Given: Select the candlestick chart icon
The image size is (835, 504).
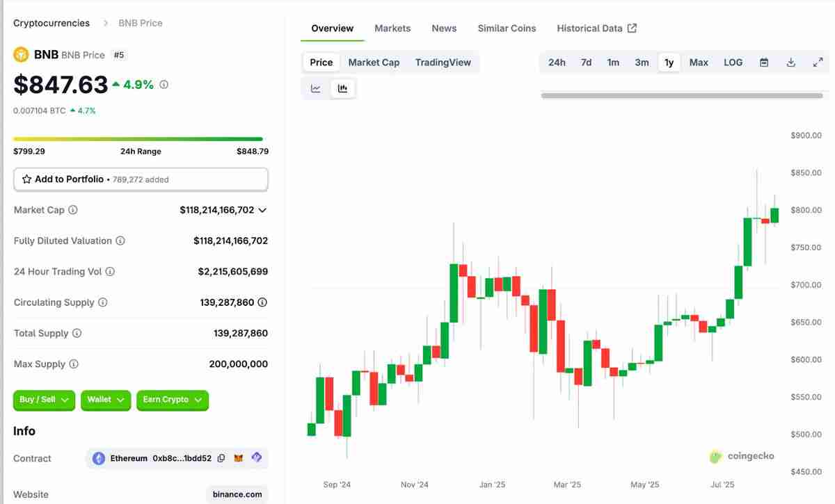Looking at the screenshot, I should pyautogui.click(x=342, y=88).
